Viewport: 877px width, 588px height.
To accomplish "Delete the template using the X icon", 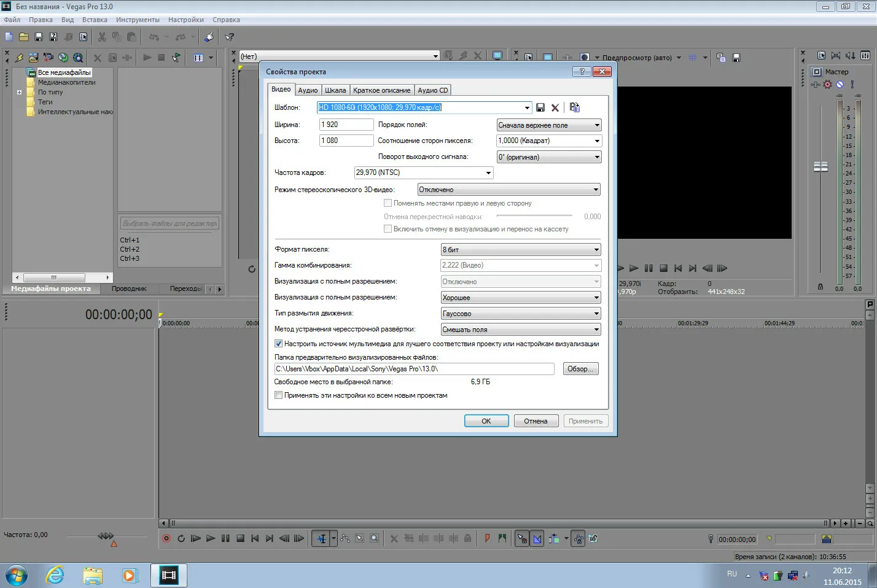I will point(555,107).
